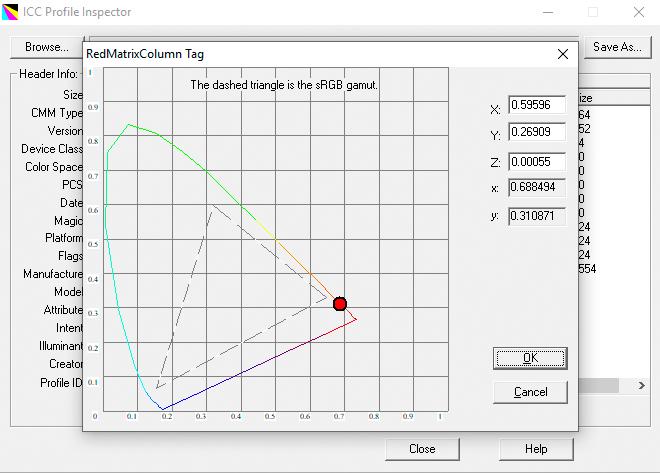Click the Save As... button
The height and width of the screenshot is (473, 660).
[x=617, y=47]
